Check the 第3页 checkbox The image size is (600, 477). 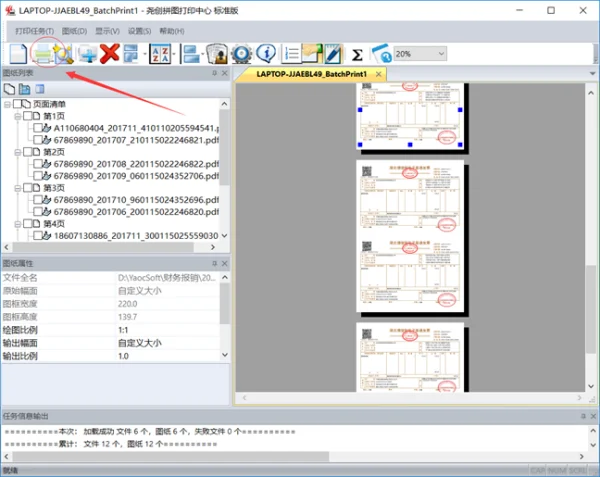[x=27, y=187]
